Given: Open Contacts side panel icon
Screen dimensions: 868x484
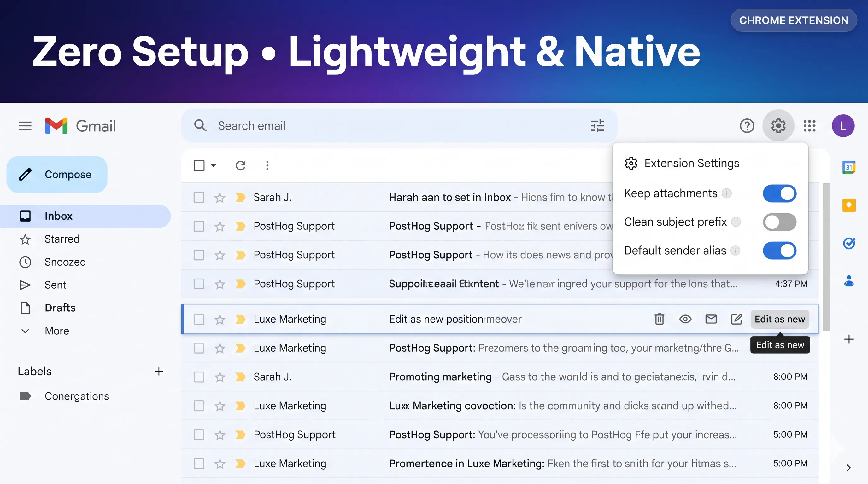Looking at the screenshot, I should 849,281.
